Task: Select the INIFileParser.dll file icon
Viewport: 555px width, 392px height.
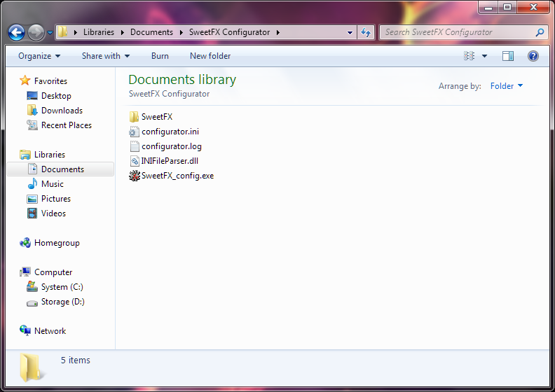Action: click(x=134, y=161)
